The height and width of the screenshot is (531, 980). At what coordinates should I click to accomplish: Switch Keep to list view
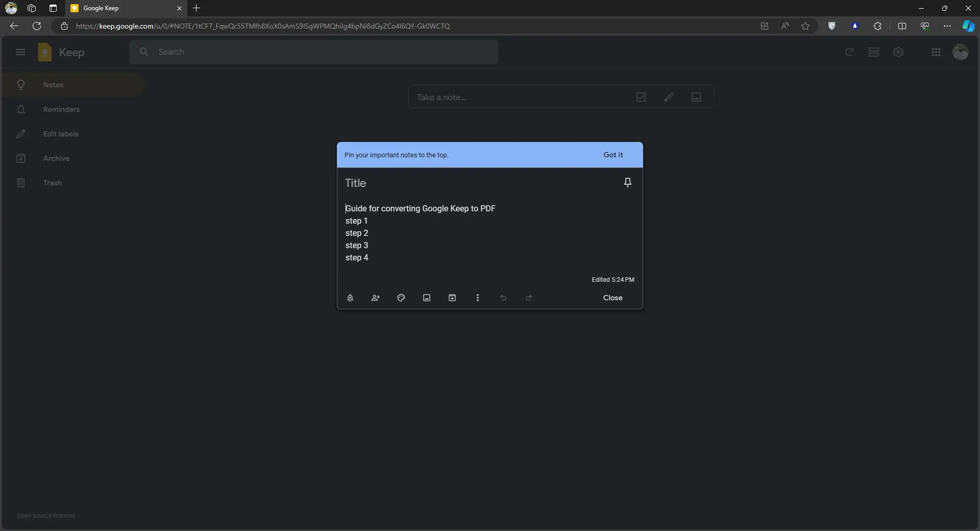coord(874,52)
